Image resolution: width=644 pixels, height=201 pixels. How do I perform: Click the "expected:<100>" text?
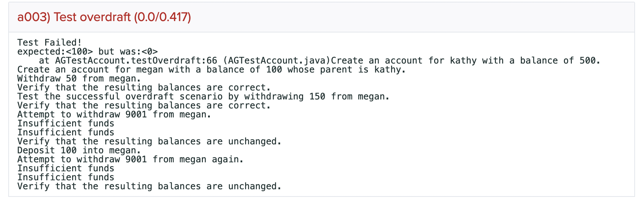click(55, 51)
